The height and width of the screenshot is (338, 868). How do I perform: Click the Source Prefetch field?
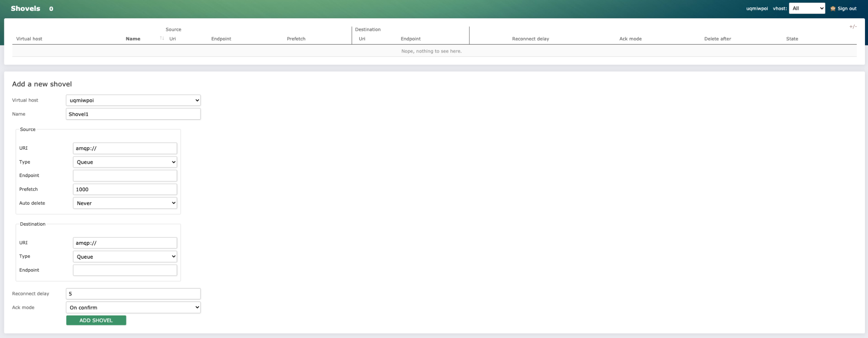pyautogui.click(x=125, y=189)
